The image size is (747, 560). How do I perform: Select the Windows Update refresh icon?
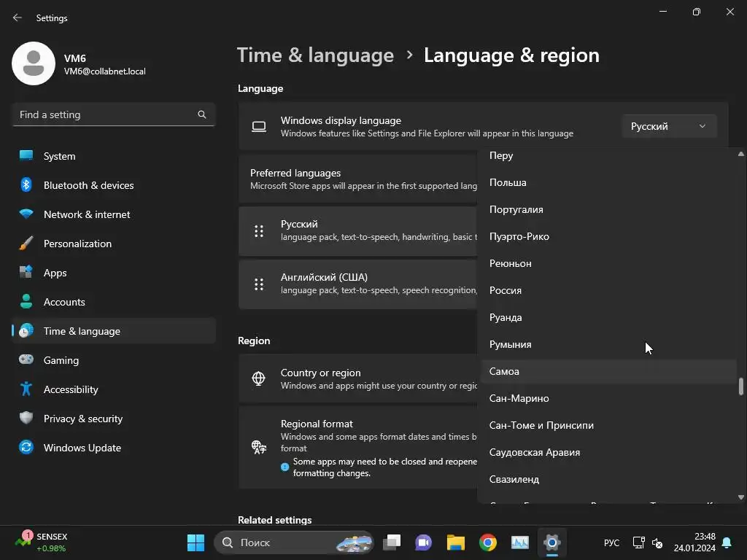pos(26,448)
